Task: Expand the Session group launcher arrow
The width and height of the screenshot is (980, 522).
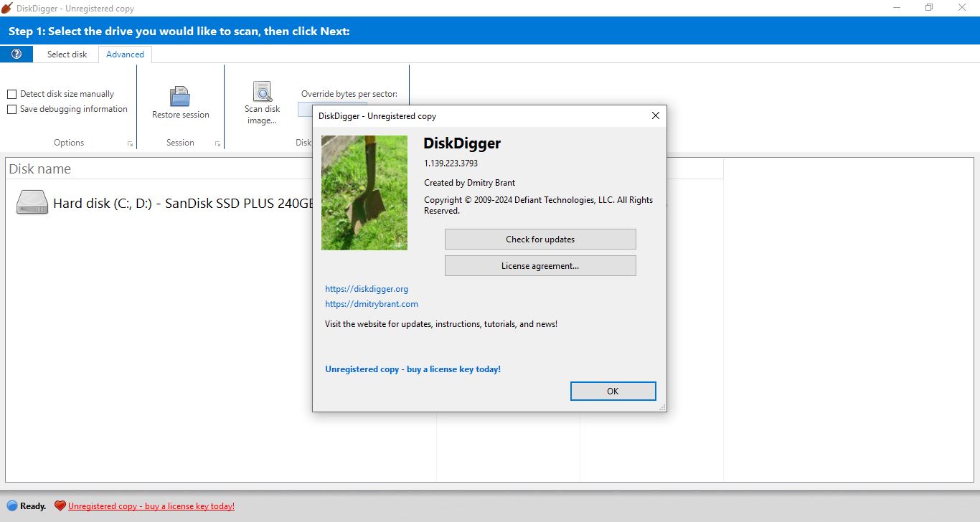Action: (x=217, y=144)
